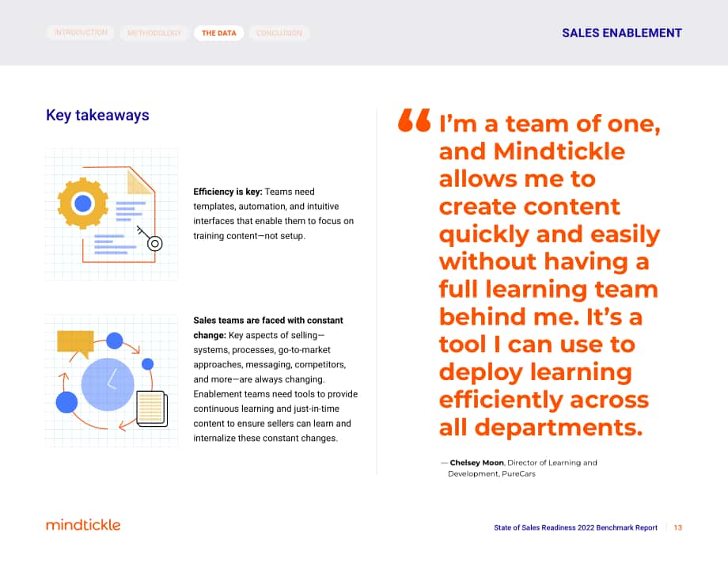
Task: Click the 'Efficiency is key' bold text
Action: tap(228, 192)
